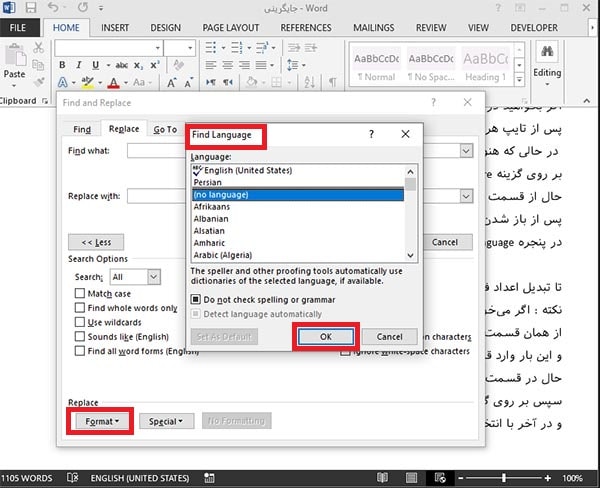Click the Grow Font icon

coord(171,82)
